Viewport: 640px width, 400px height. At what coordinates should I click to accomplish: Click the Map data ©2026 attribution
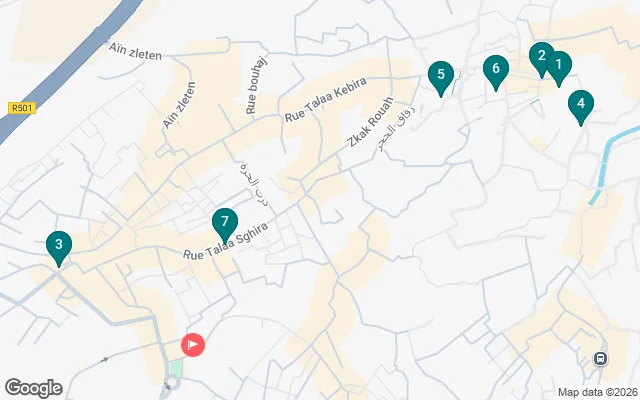tap(598, 392)
